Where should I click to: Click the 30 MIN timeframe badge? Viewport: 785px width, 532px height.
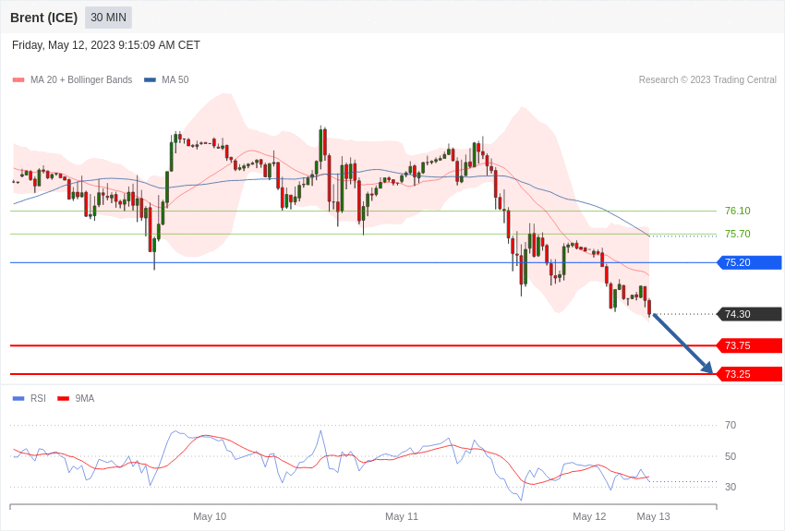(108, 18)
